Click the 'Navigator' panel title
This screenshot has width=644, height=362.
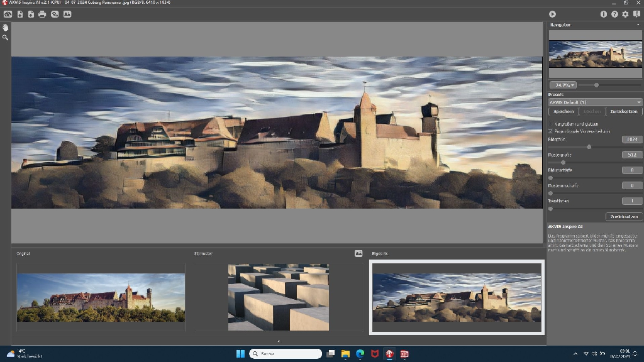560,25
